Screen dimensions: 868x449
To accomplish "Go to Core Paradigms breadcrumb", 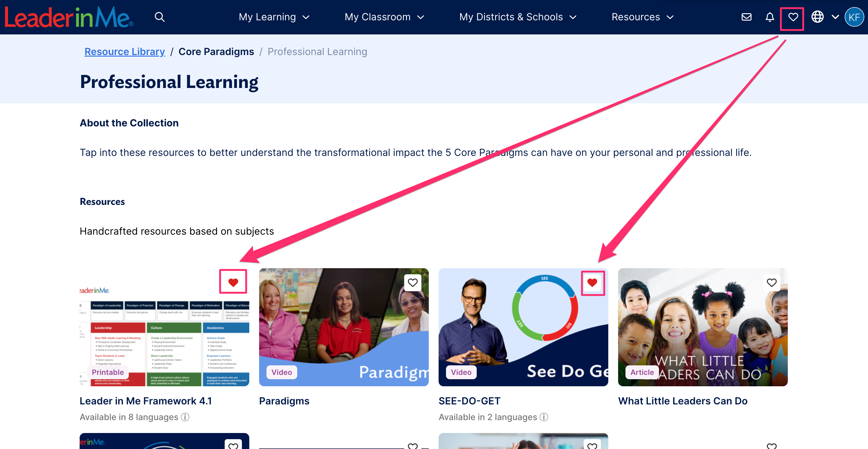I will pos(216,52).
